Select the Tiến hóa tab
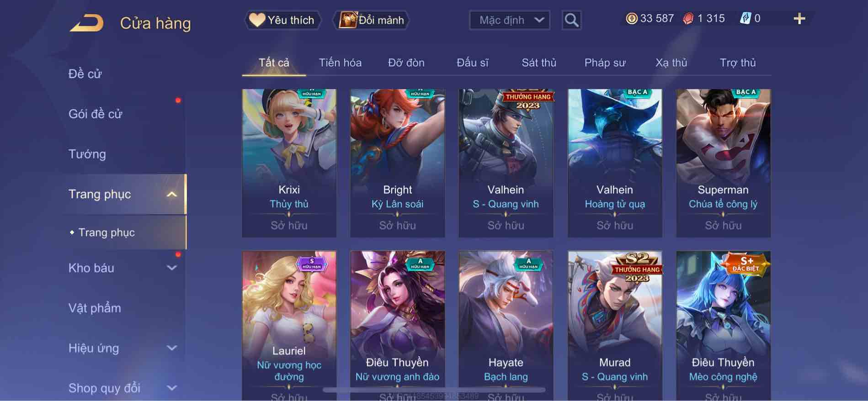 coord(340,63)
